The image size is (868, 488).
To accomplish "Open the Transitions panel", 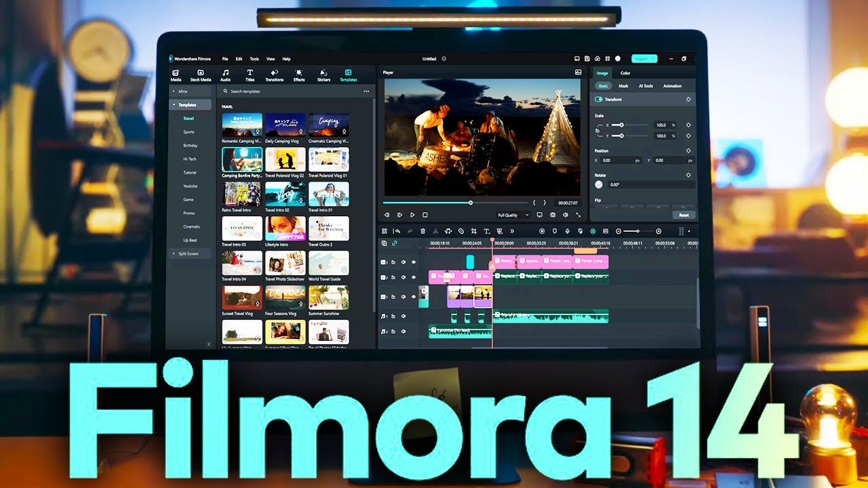I will (274, 75).
